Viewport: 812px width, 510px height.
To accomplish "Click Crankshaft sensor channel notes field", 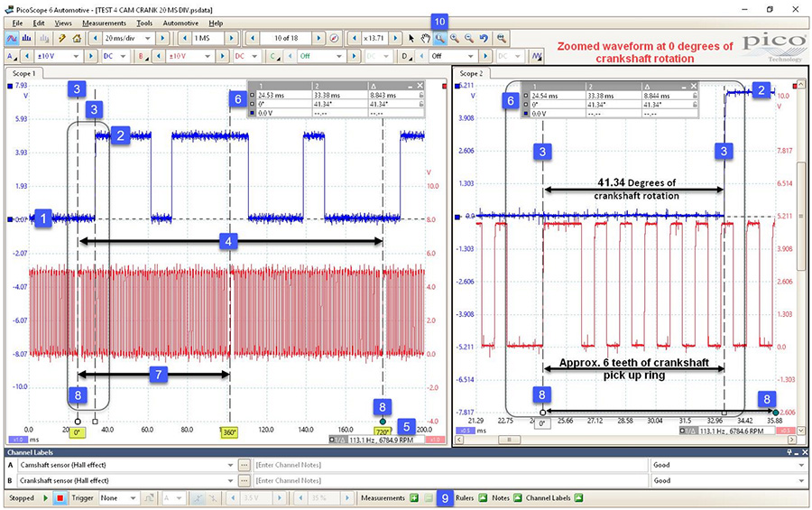I will (450, 481).
